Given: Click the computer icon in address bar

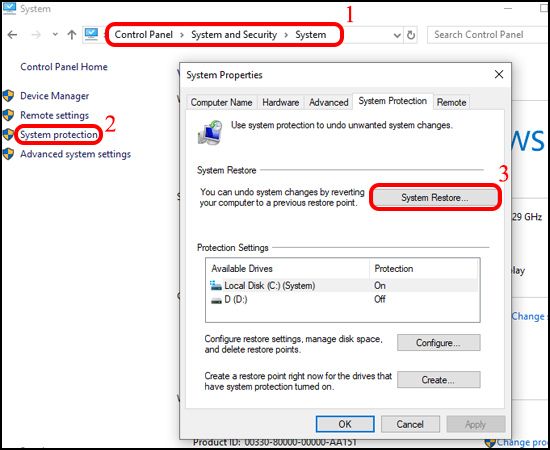Looking at the screenshot, I should (91, 34).
